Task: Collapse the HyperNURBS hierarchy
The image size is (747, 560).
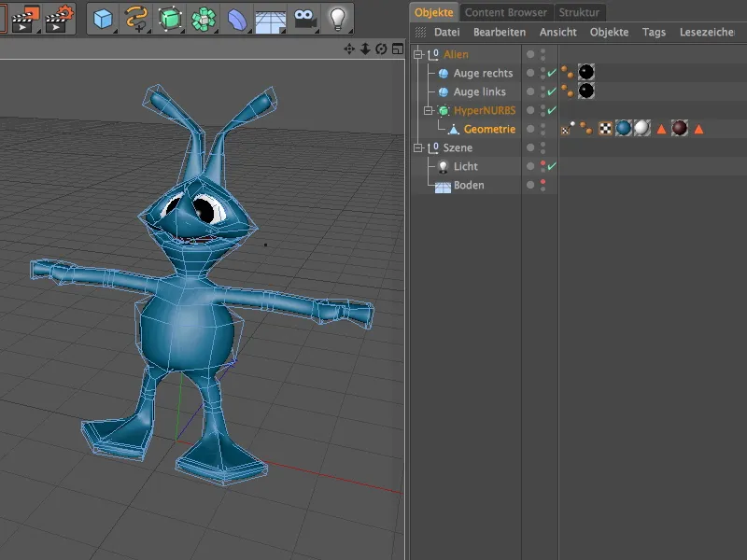Action: 429,110
